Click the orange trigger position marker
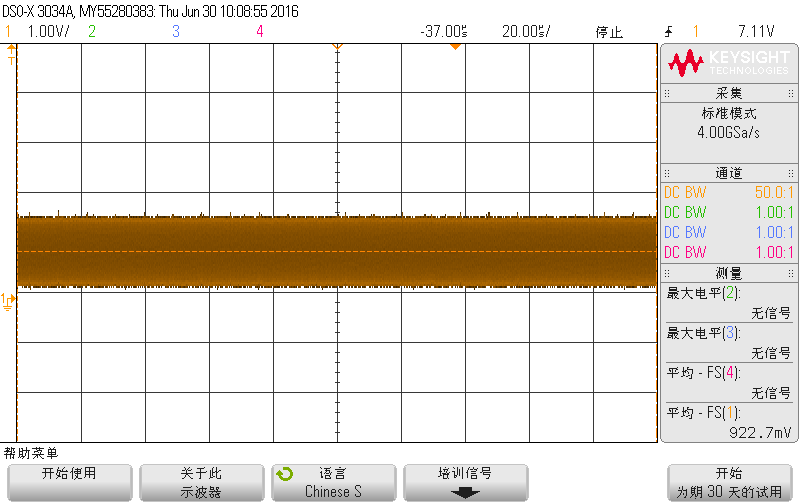 [456, 47]
